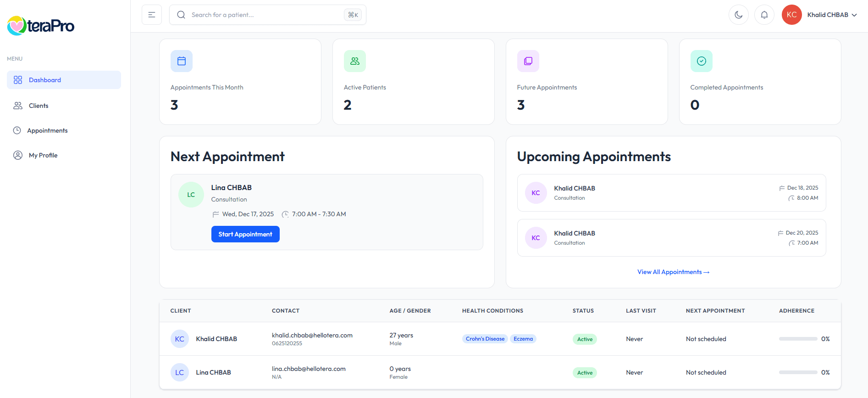868x398 pixels.
Task: Open the Dec 18 Khalid CHBAB upcoming appointment
Action: (672, 193)
